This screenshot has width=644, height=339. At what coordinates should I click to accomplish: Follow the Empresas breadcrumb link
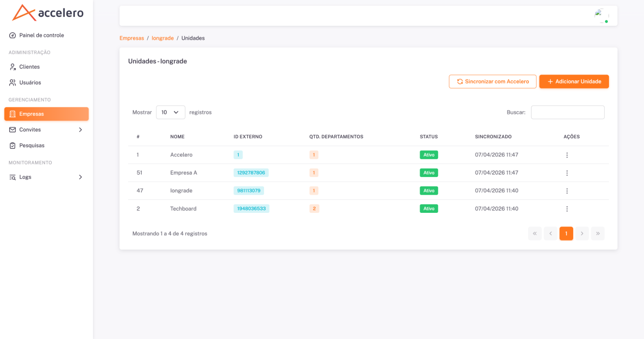click(132, 38)
